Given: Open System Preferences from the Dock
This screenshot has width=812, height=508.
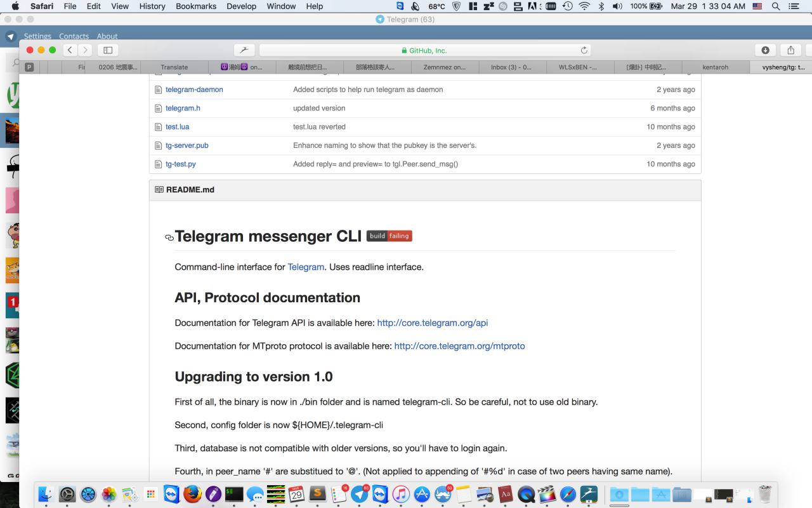Looking at the screenshot, I should pos(67,494).
